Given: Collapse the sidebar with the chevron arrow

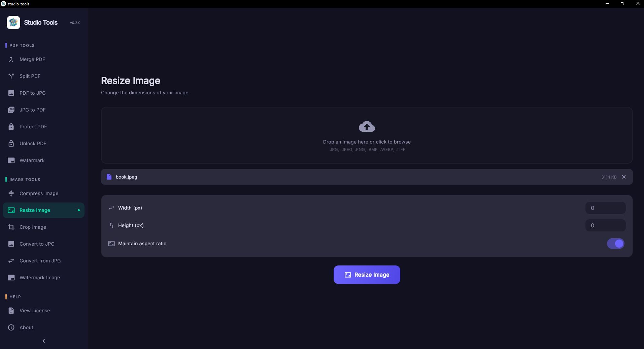Looking at the screenshot, I should (43, 341).
